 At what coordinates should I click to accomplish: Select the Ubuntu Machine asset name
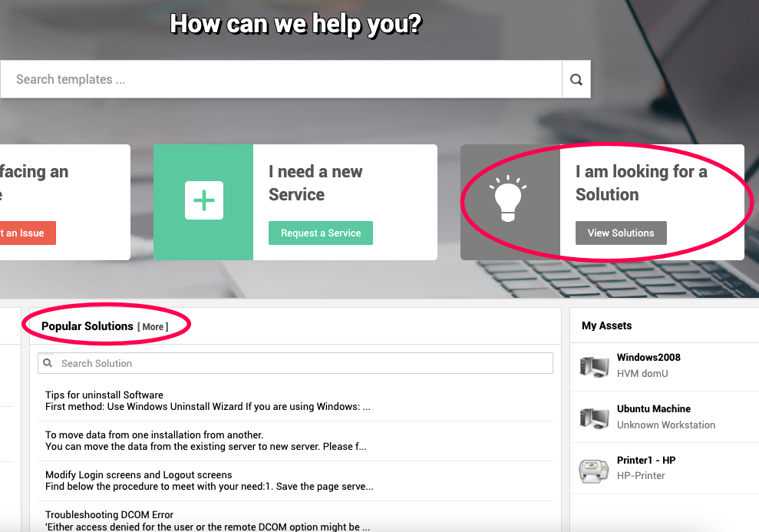(x=653, y=408)
